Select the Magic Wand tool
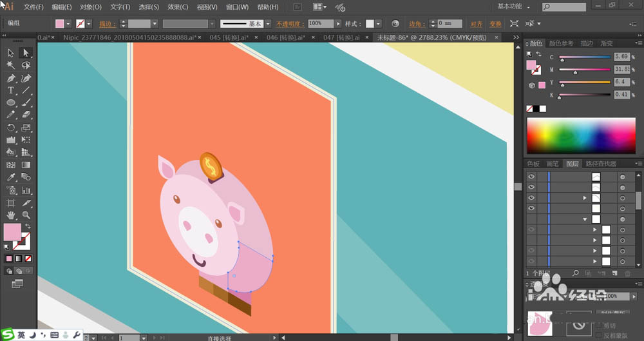 (11, 65)
